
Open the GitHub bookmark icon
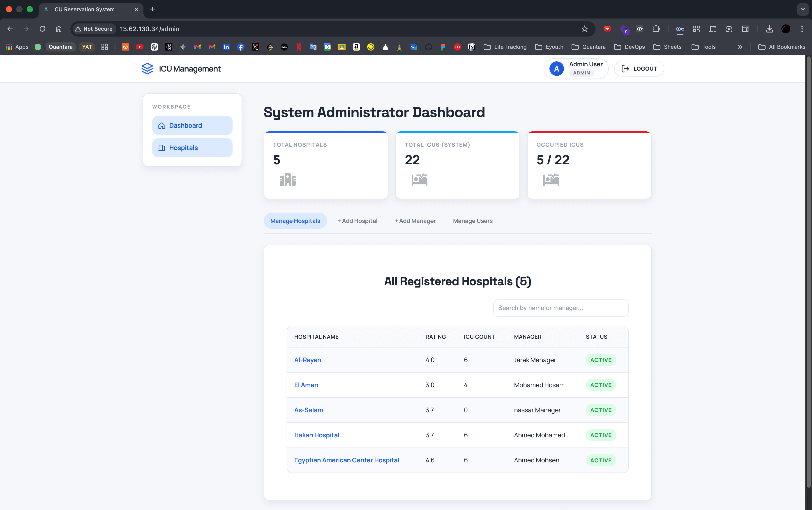[428, 47]
